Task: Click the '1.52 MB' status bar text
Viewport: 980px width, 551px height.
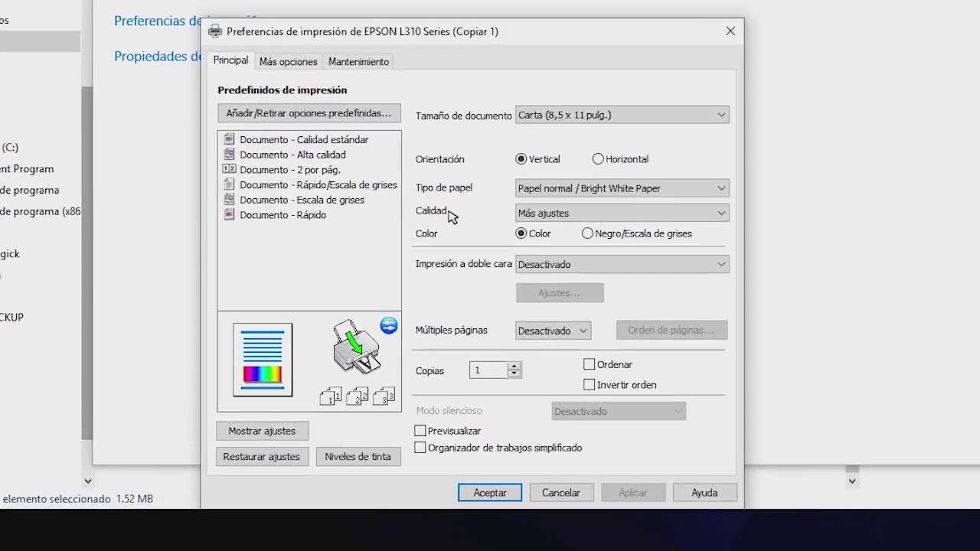Action: point(135,498)
